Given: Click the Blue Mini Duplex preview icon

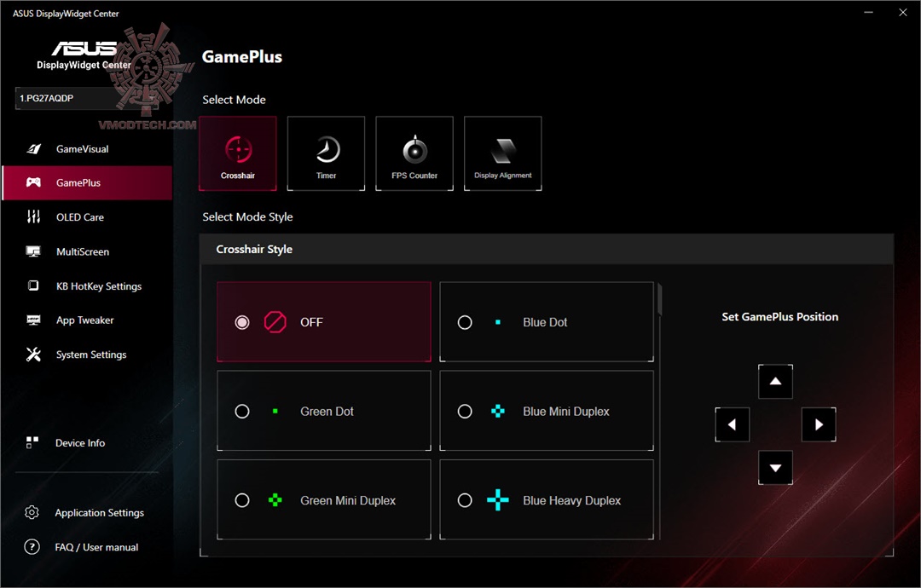Looking at the screenshot, I should pos(498,412).
